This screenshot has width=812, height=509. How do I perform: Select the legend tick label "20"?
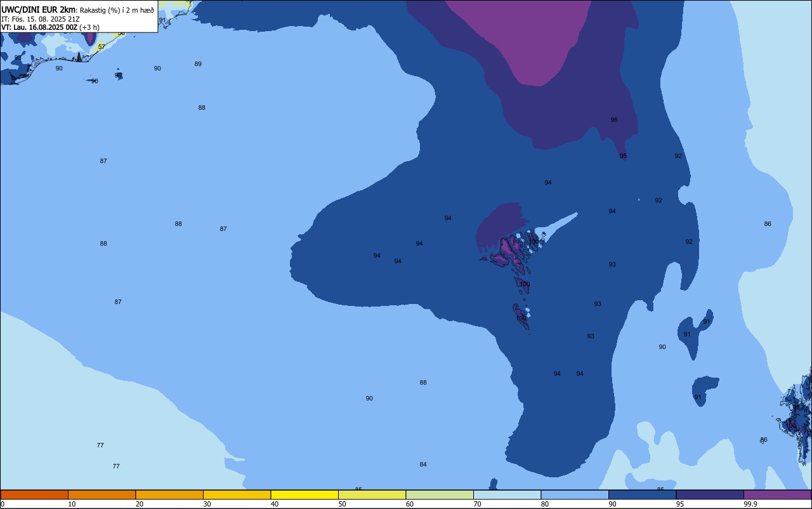[140, 504]
